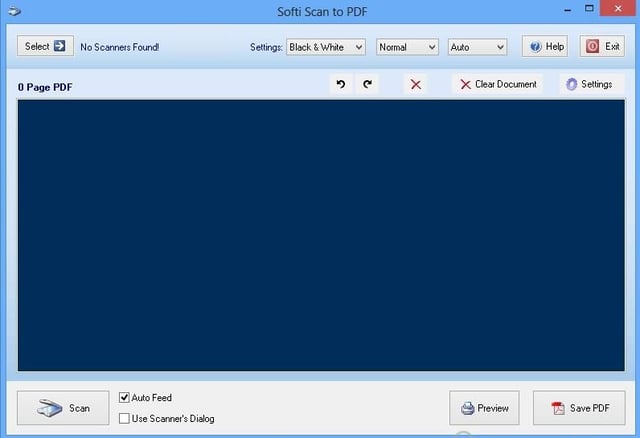Click the Softi Scan app icon in title bar

pyautogui.click(x=14, y=11)
